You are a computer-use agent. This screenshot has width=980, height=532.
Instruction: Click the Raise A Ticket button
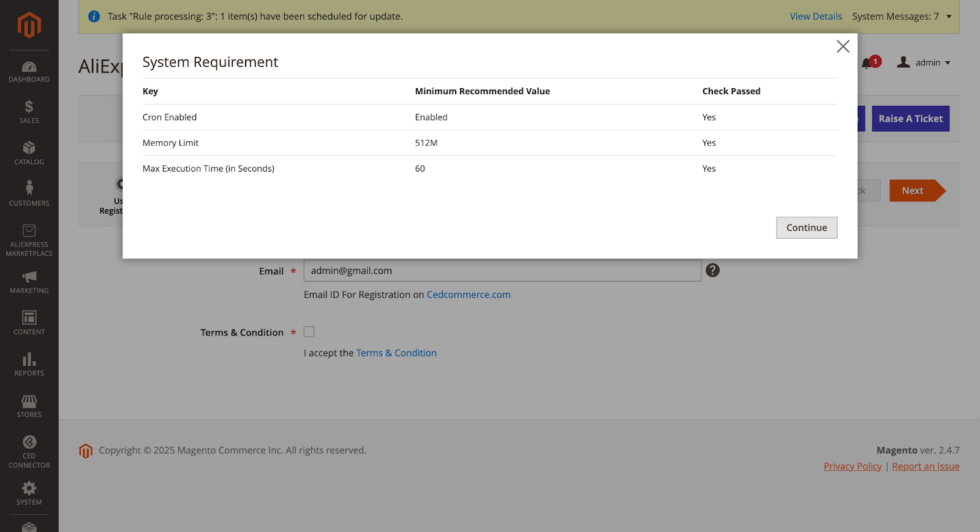[x=910, y=119]
